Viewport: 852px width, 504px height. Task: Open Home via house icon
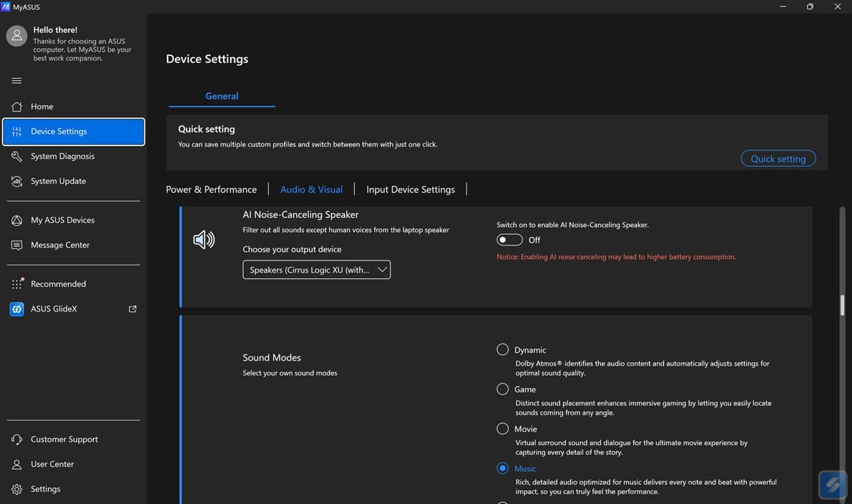17,106
